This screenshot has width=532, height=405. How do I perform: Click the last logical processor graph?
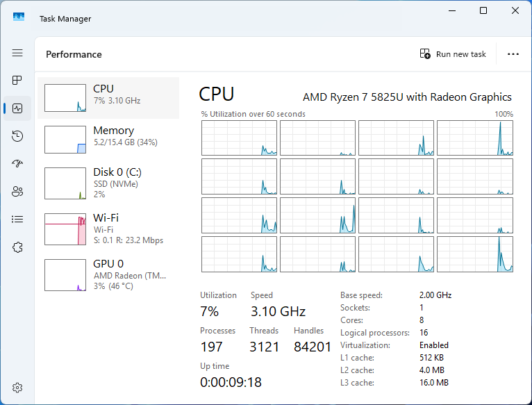pyautogui.click(x=475, y=254)
